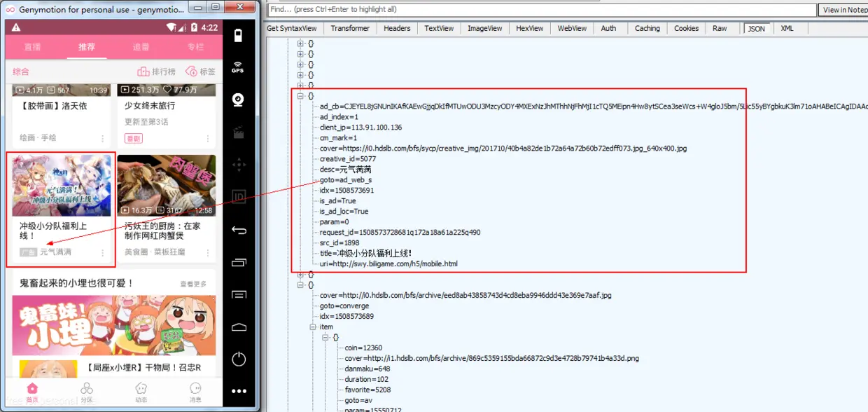Open the GPS widget in Genymotion sidebar

pos(238,67)
